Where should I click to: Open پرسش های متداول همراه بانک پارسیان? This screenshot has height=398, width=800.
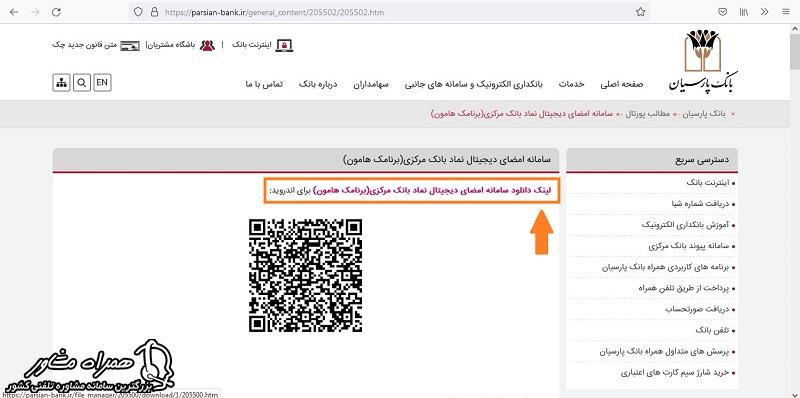[665, 352]
